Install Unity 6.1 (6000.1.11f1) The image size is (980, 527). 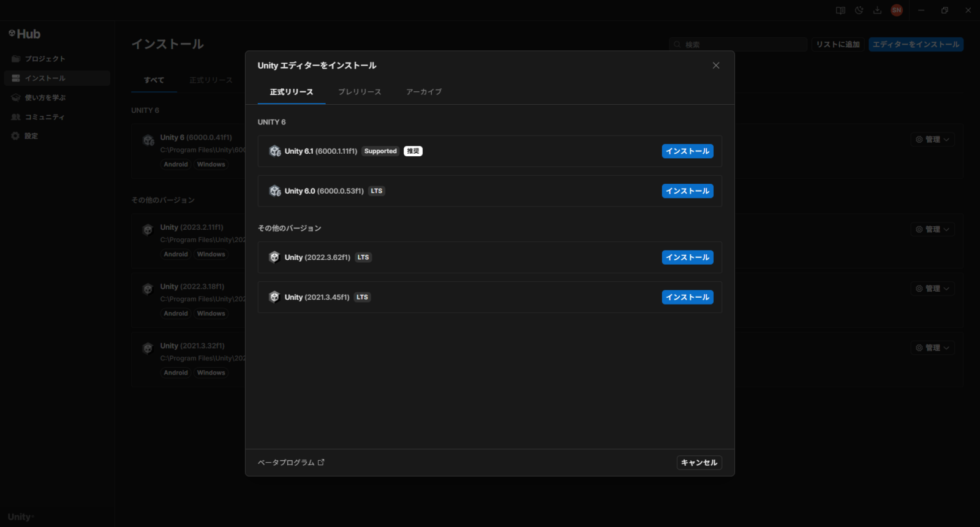687,151
